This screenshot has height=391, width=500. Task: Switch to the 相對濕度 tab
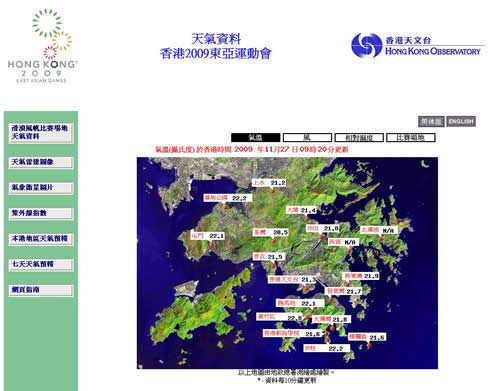pyautogui.click(x=359, y=138)
